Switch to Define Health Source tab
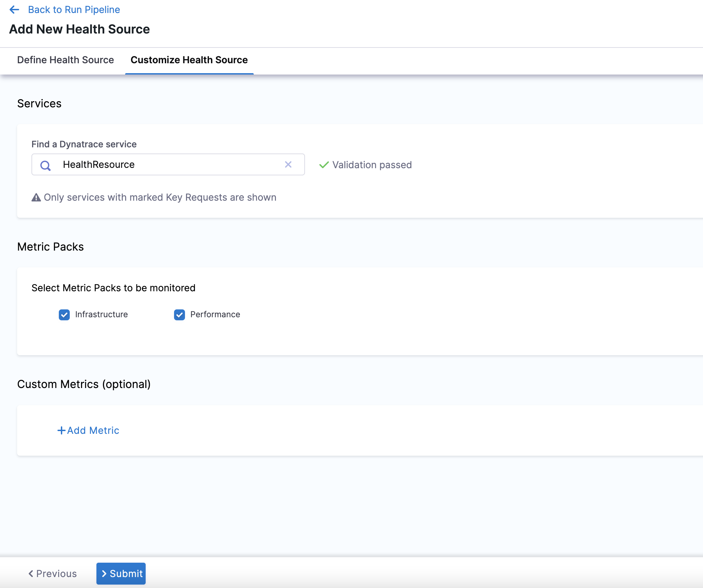This screenshot has width=703, height=588. (65, 60)
